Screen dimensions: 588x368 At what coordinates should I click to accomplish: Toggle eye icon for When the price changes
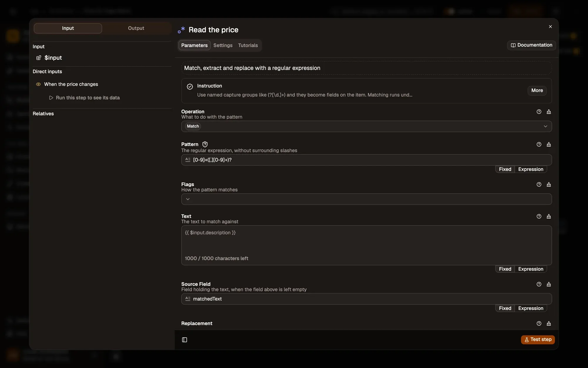[38, 84]
